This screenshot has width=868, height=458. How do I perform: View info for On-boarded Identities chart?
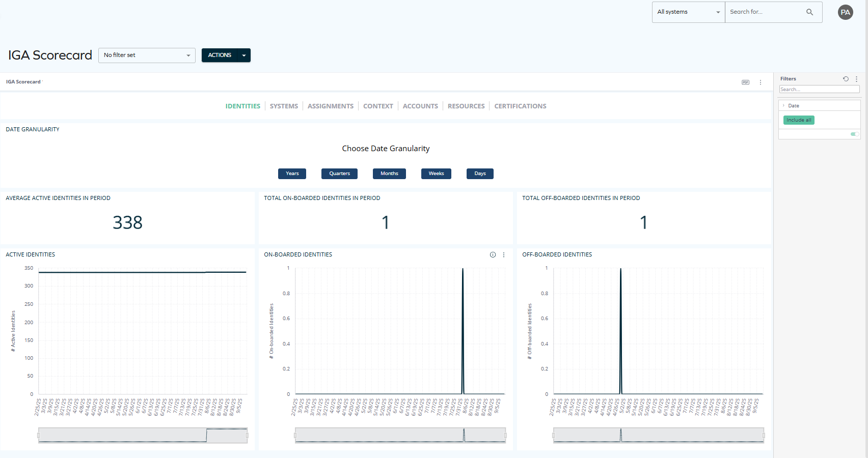point(492,254)
